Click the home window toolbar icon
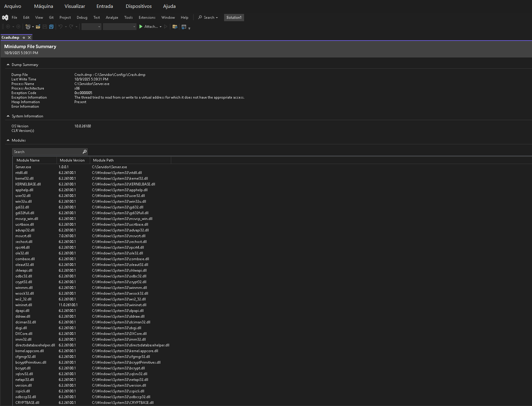This screenshot has height=406, width=532. coord(184,27)
